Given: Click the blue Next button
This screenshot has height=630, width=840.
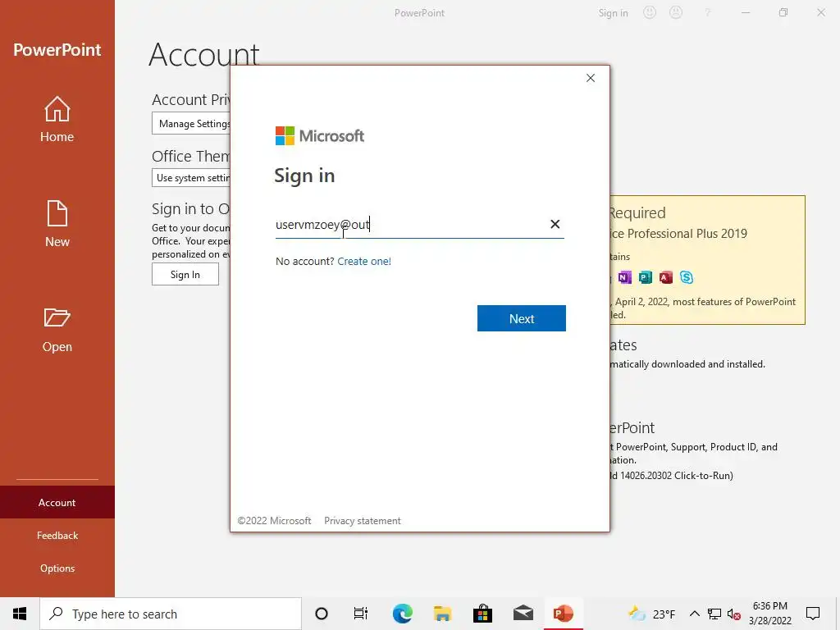Looking at the screenshot, I should click(521, 318).
